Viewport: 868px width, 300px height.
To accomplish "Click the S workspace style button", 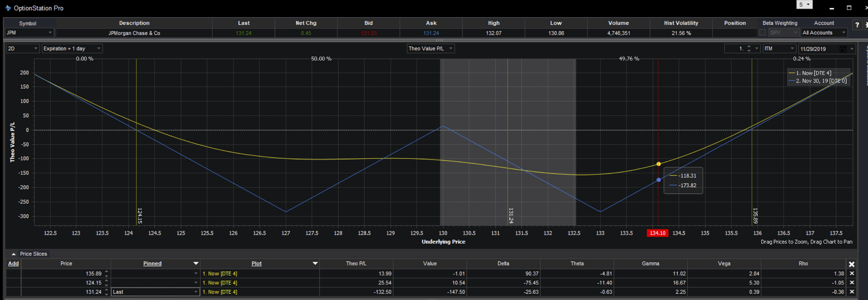I will tap(804, 4).
